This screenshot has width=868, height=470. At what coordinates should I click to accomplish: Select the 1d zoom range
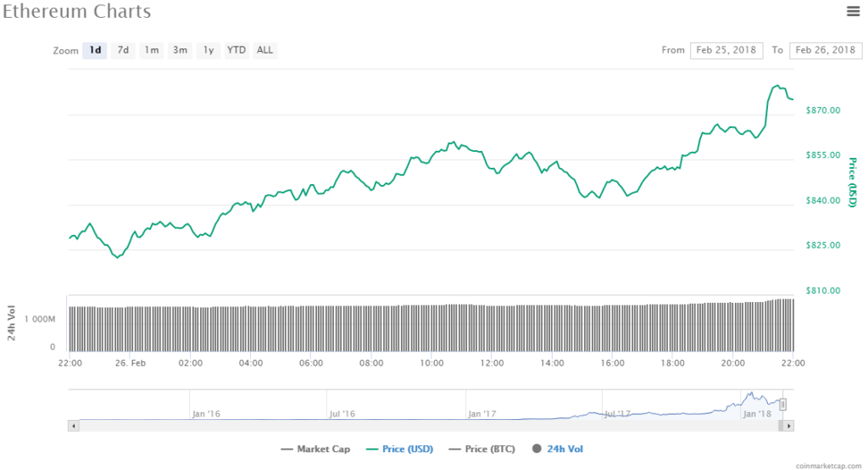[x=95, y=50]
